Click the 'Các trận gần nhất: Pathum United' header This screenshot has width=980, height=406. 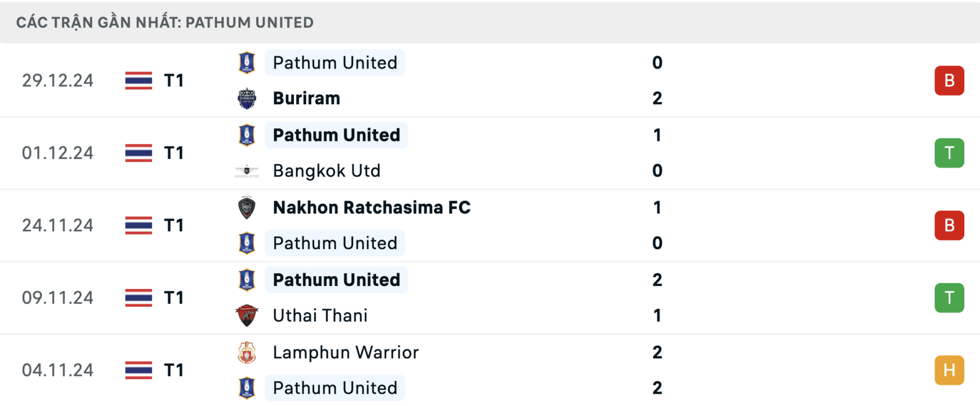click(x=165, y=23)
